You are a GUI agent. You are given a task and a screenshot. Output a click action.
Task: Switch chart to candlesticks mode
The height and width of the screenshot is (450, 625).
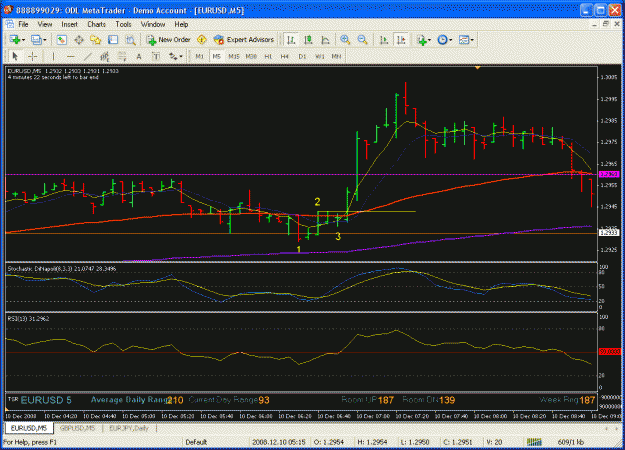coord(308,40)
